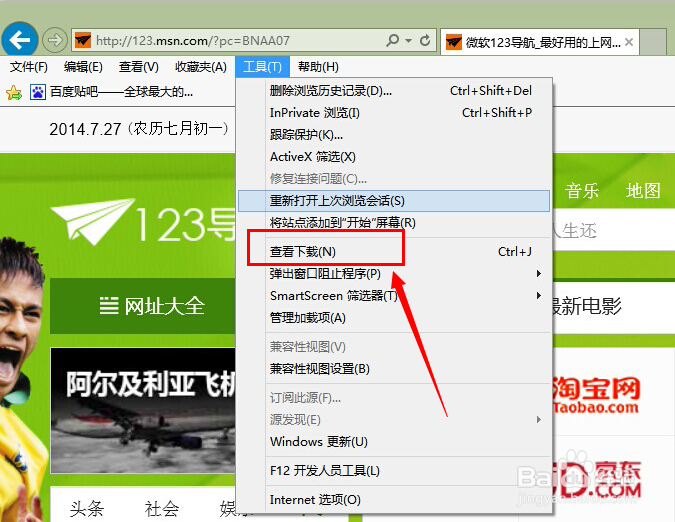
Task: Click the 音乐 navigation link
Action: (582, 191)
